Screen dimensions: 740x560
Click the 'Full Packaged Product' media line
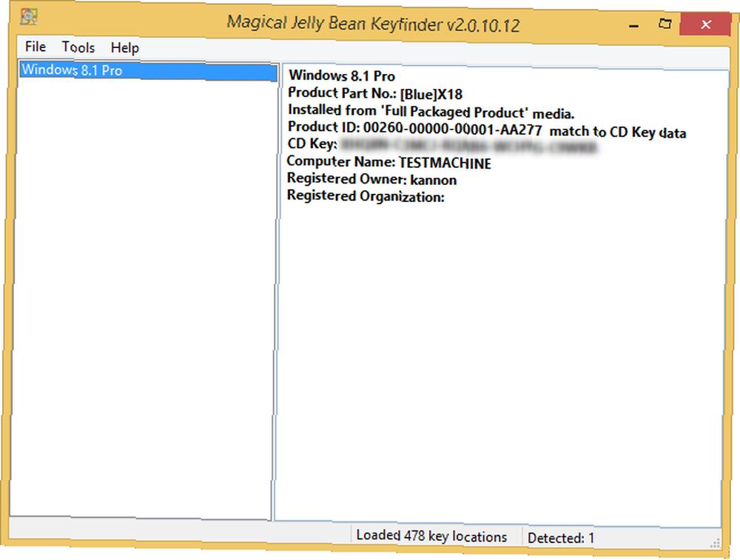431,112
